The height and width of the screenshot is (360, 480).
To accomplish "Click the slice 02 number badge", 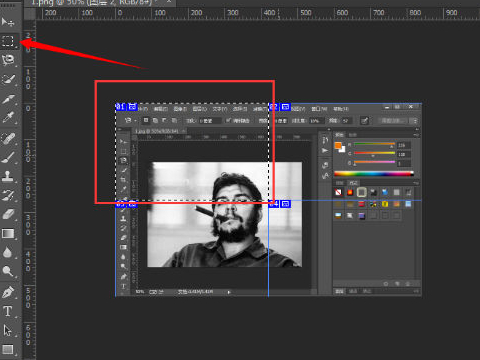I will click(274, 107).
